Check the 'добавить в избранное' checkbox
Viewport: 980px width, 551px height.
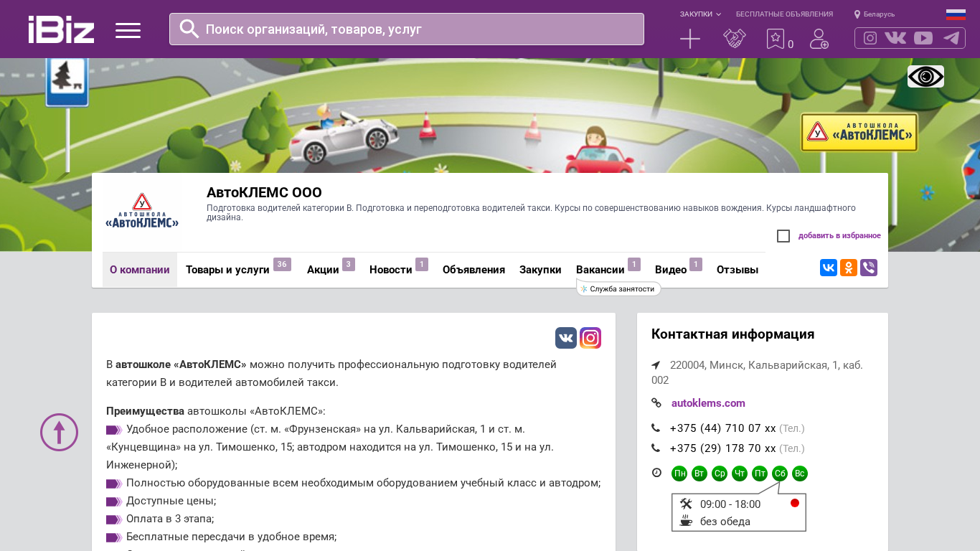[x=783, y=236]
